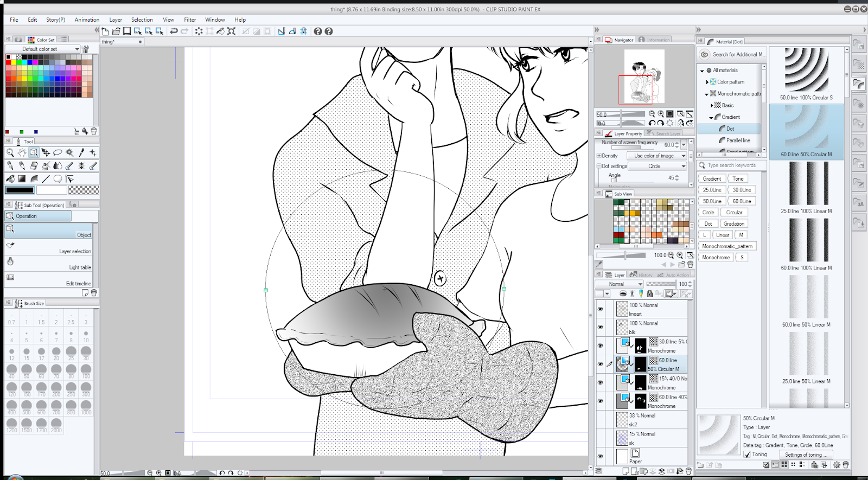Click the Open file toolbar icon
The width and height of the screenshot is (868, 480).
(x=116, y=31)
